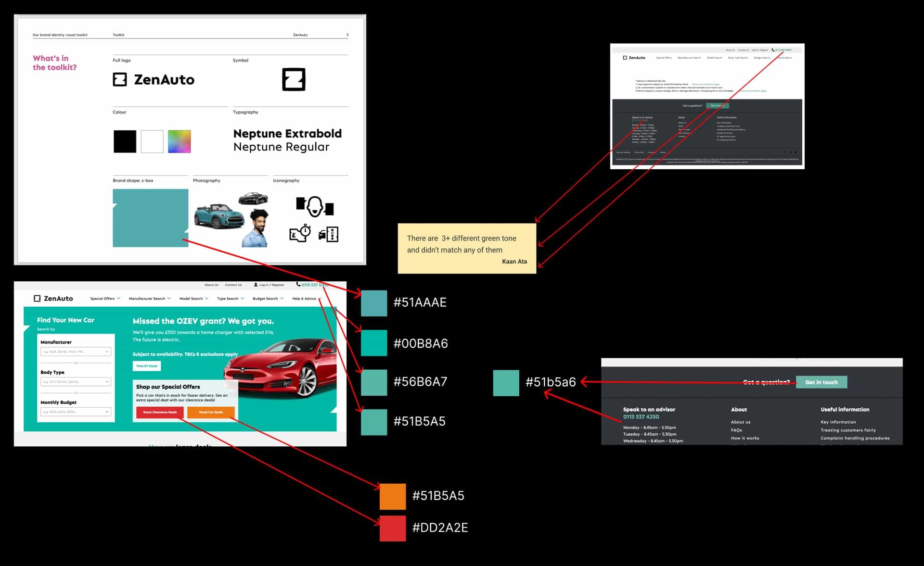Select the yellow sticky note by Kaan Ata
The width and height of the screenshot is (924, 566).
coord(467,249)
